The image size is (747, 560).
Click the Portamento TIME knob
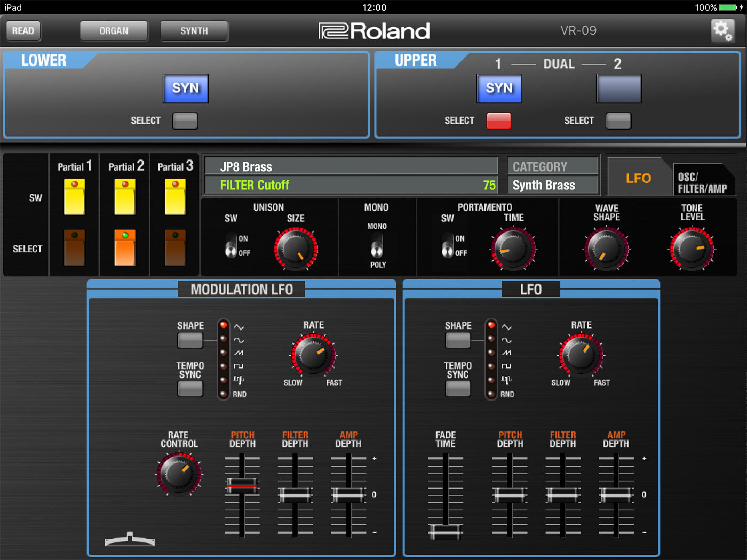[x=513, y=249]
